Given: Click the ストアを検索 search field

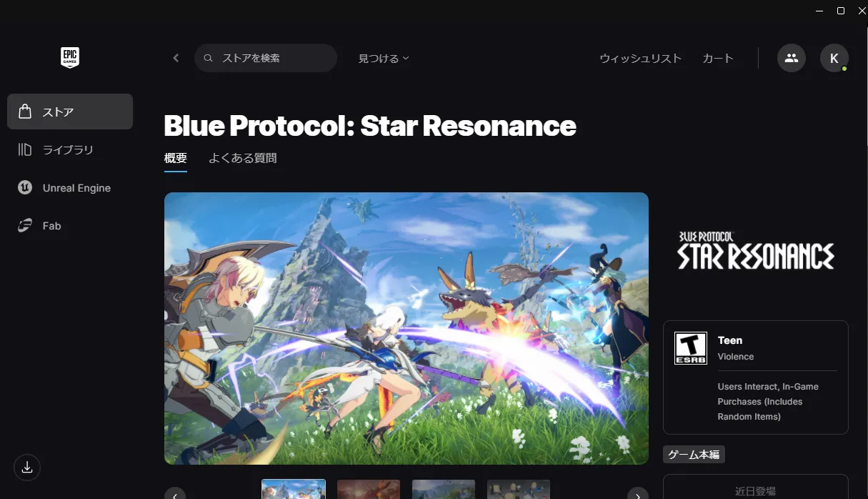Looking at the screenshot, I should (x=266, y=58).
